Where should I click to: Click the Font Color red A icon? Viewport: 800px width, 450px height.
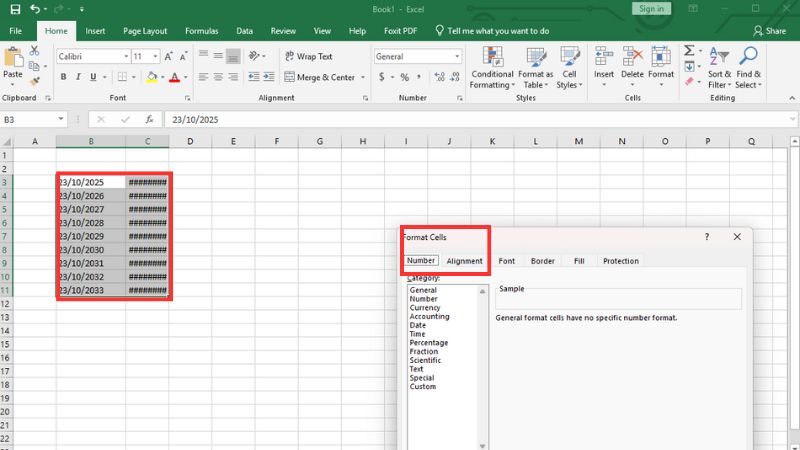pyautogui.click(x=174, y=77)
